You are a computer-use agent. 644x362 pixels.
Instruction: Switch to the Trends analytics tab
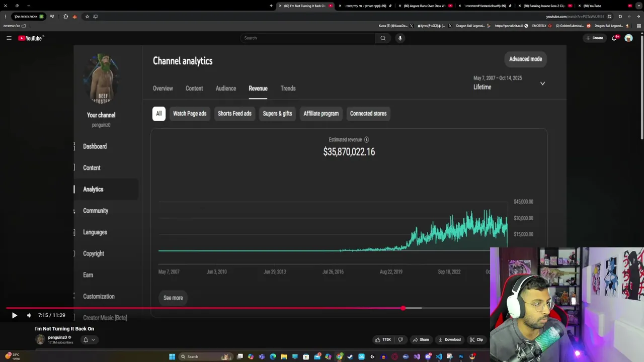pyautogui.click(x=288, y=88)
